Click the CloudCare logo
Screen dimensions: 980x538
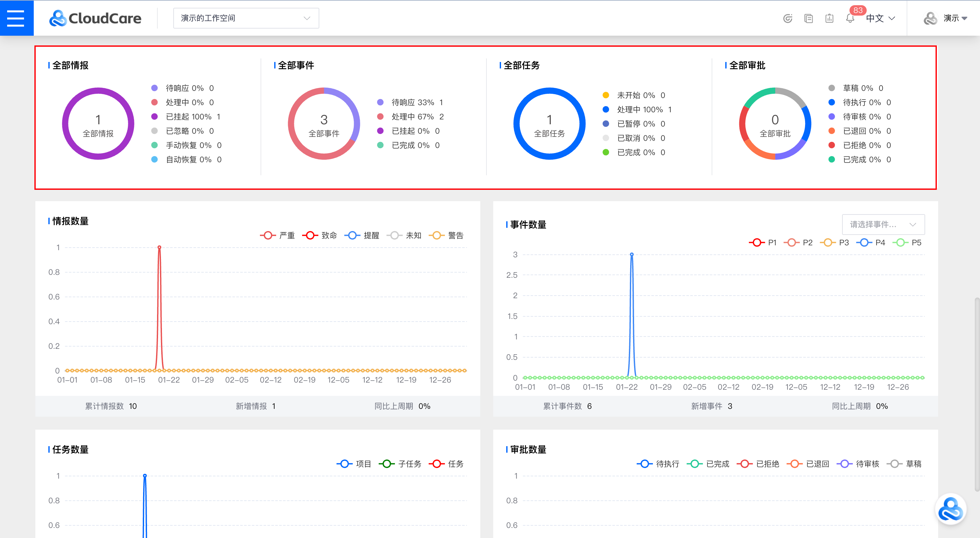point(95,18)
